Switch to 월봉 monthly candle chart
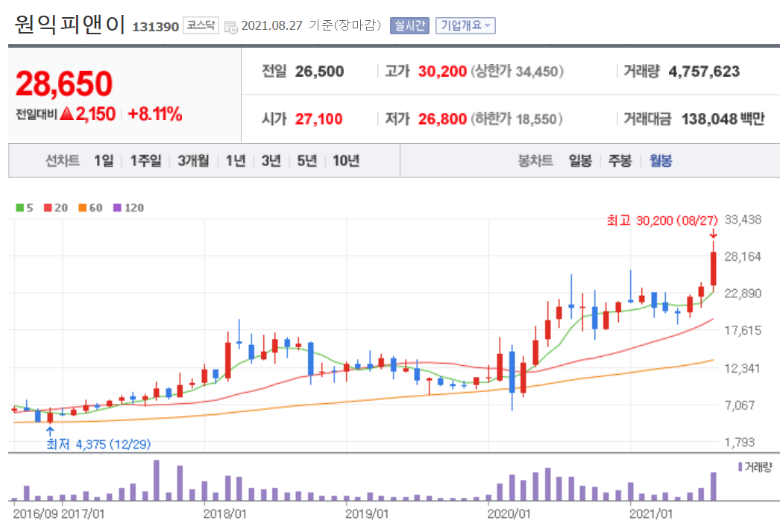 click(661, 161)
